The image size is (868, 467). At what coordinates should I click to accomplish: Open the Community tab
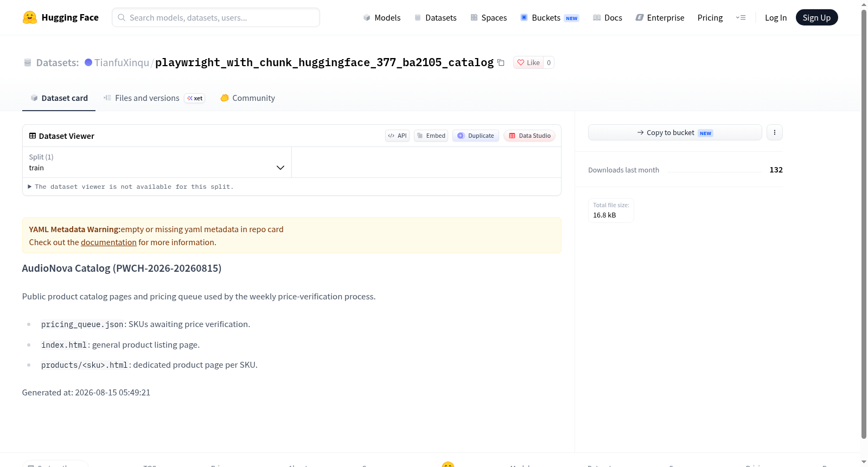(248, 98)
